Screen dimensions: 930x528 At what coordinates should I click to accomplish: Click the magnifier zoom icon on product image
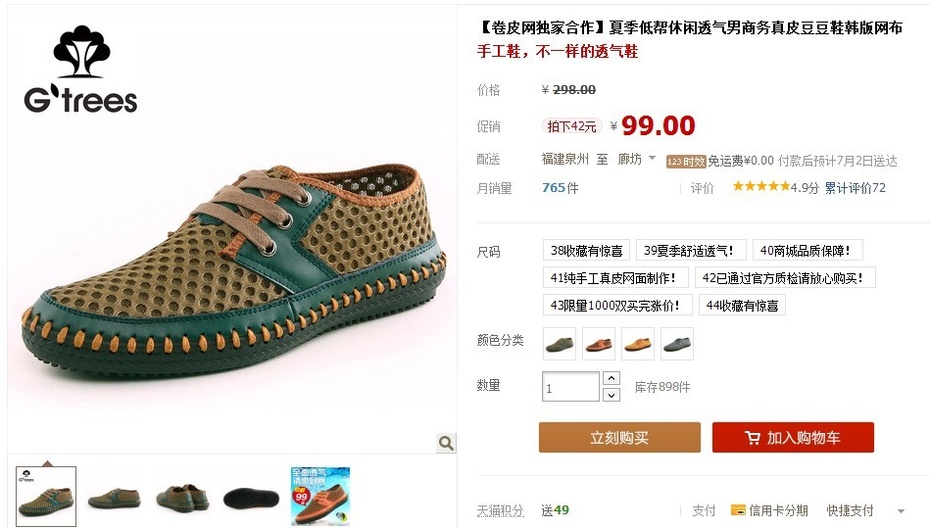tap(446, 443)
